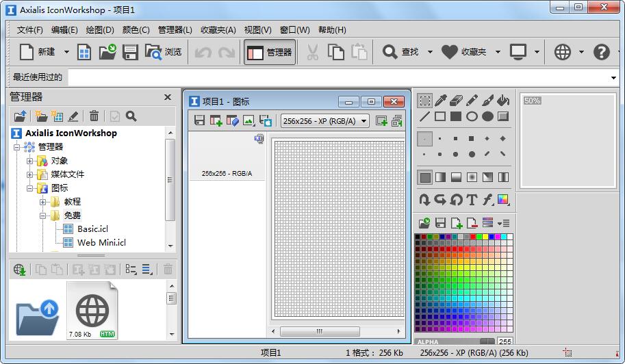Select the diagonal gradient fill mode

[x=487, y=177]
